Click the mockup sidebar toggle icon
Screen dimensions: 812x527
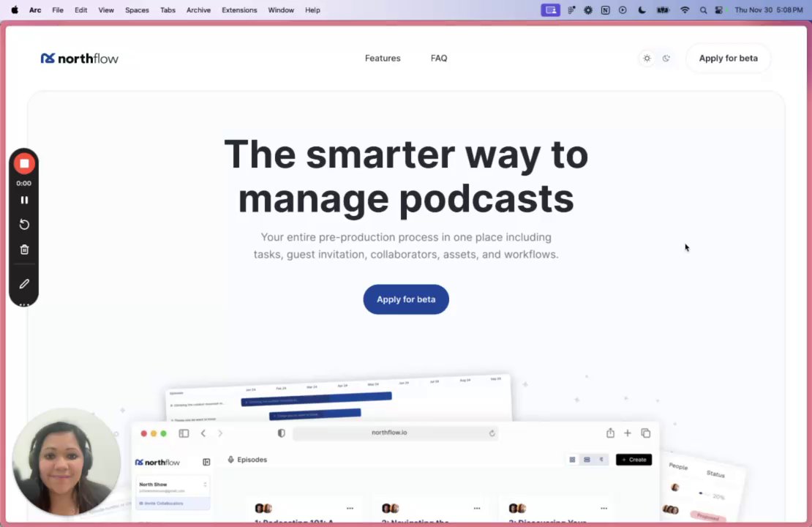pos(184,433)
